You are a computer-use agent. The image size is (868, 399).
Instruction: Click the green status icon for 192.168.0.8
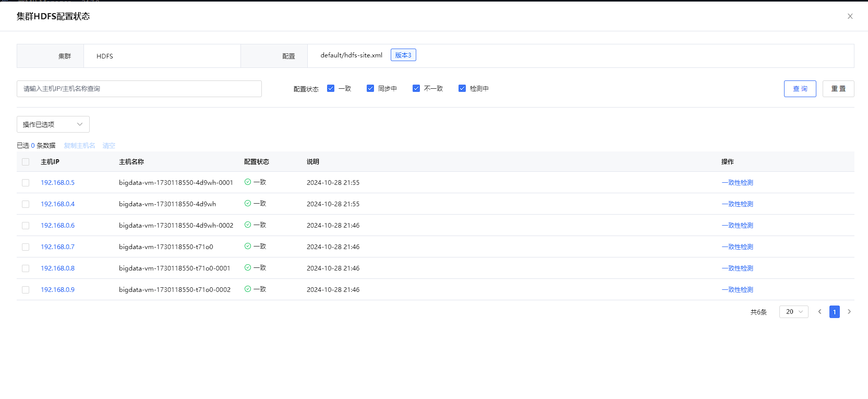[x=248, y=267]
